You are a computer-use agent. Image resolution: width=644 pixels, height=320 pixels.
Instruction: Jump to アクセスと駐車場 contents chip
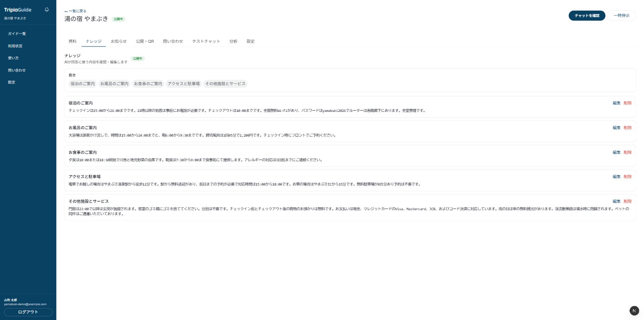point(184,84)
